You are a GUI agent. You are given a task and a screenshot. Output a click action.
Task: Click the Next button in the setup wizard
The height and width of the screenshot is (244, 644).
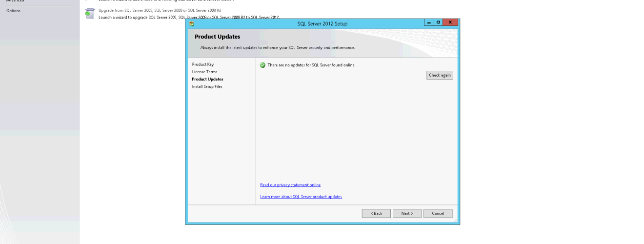(407, 213)
